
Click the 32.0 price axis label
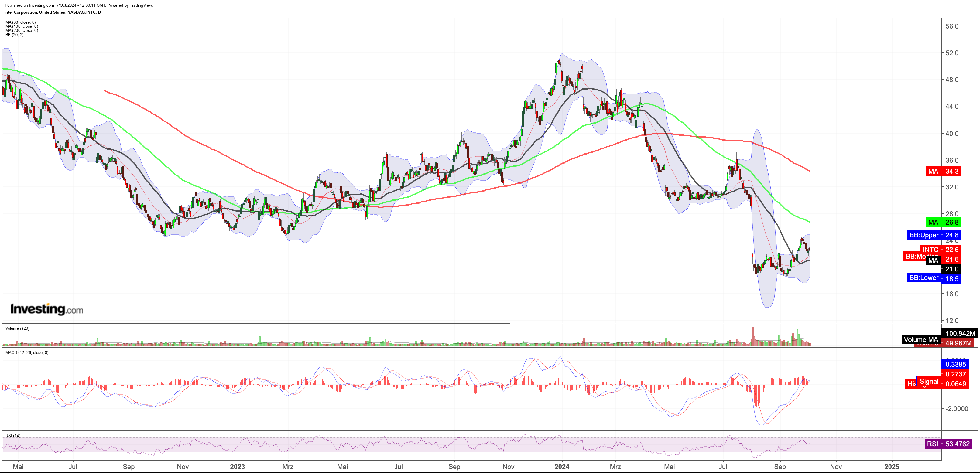[x=952, y=187]
